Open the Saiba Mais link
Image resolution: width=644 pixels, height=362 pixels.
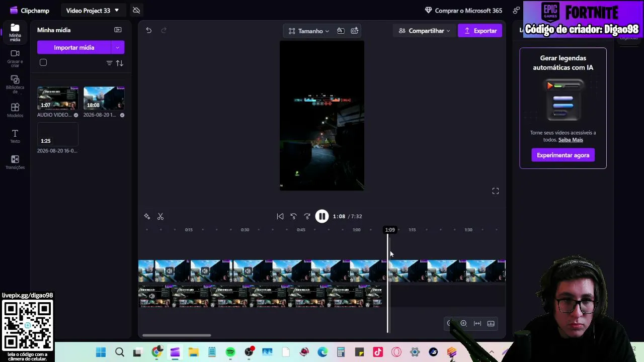click(x=571, y=140)
